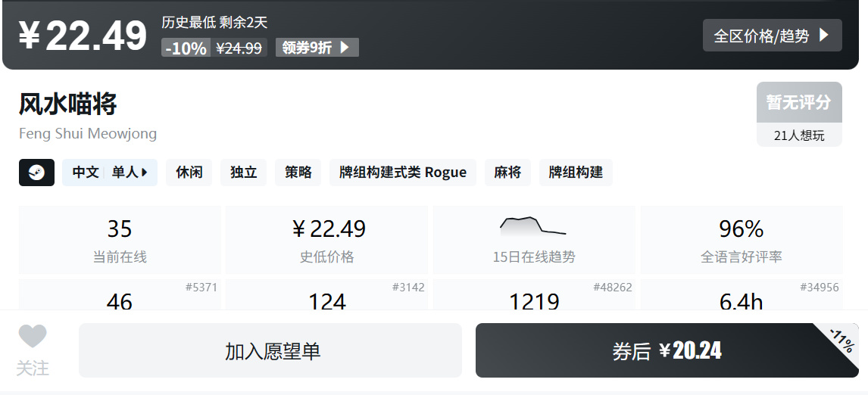Expand the 中文 单人 language tag
868x395 pixels.
coord(110,173)
